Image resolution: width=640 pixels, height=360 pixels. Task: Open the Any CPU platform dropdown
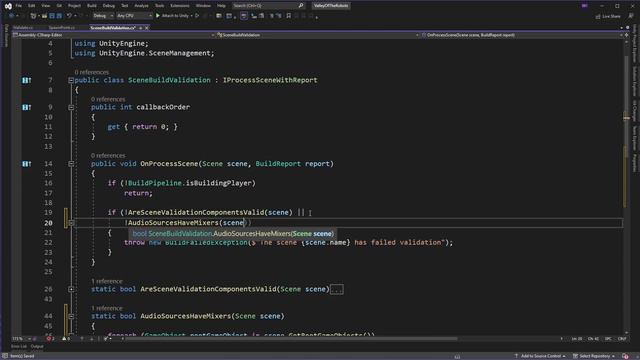tap(134, 16)
